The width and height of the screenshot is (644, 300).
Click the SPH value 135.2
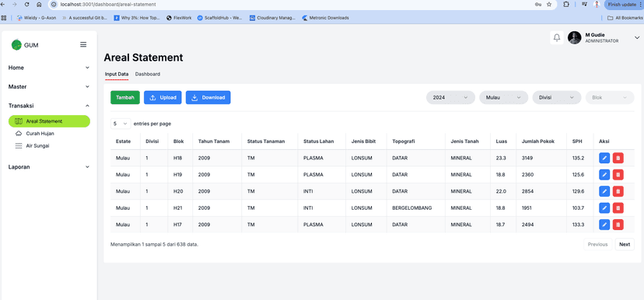coord(579,158)
